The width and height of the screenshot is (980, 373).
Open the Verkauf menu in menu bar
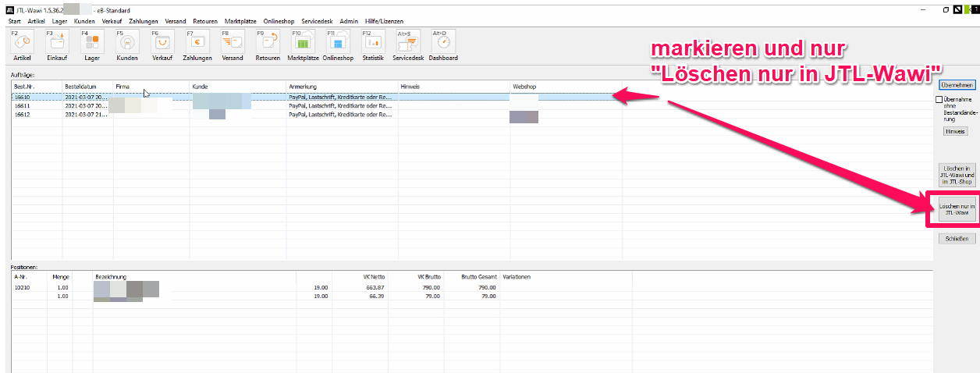112,21
